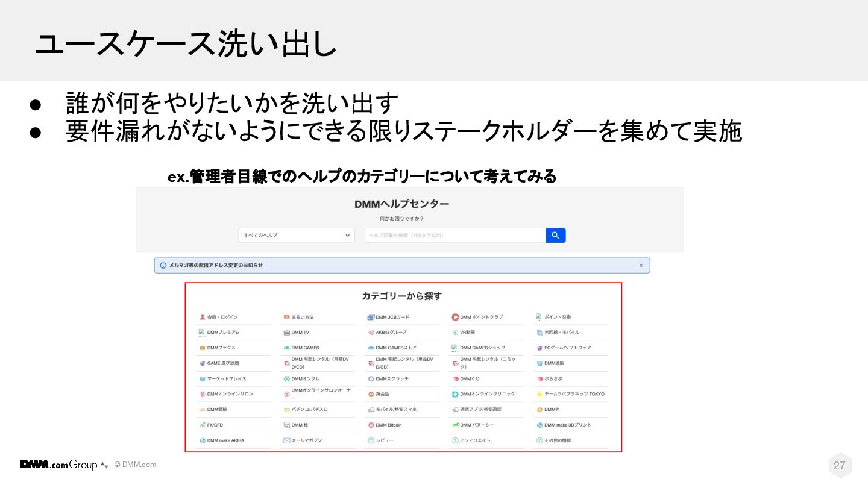
Task: Open the DMM競輪 category link
Action: pyautogui.click(x=217, y=410)
